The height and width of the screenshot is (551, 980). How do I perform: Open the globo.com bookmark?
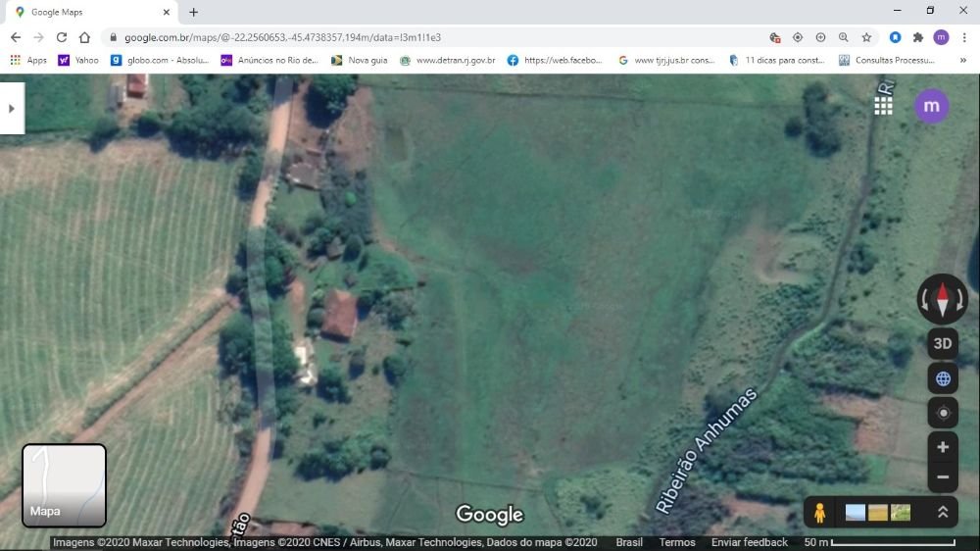point(160,60)
